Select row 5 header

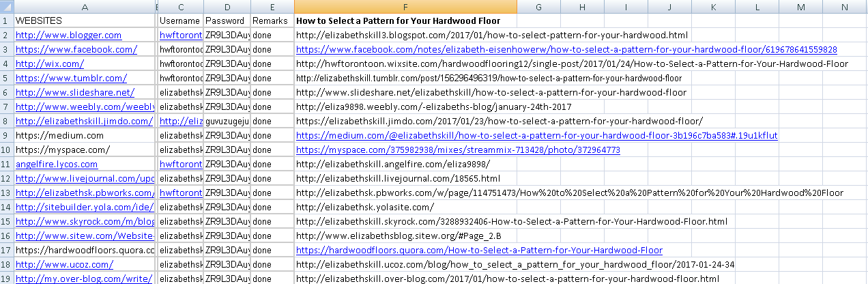click(x=6, y=78)
